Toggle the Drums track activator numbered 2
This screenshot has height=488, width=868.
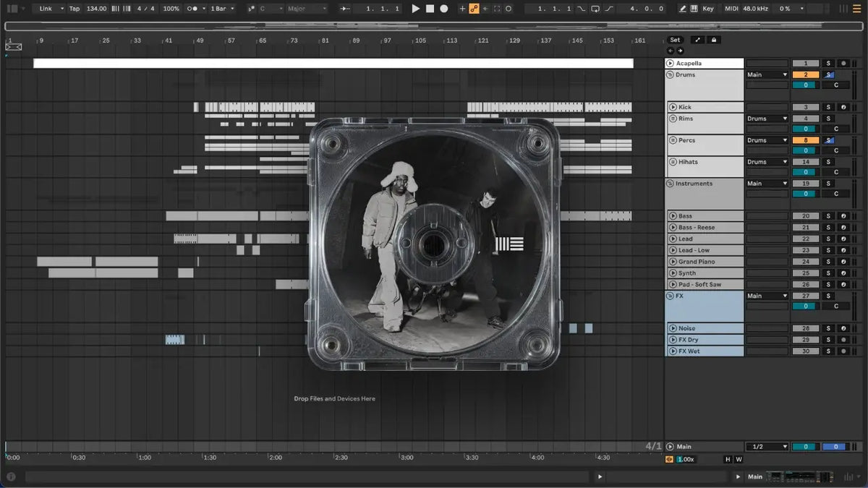(806, 74)
